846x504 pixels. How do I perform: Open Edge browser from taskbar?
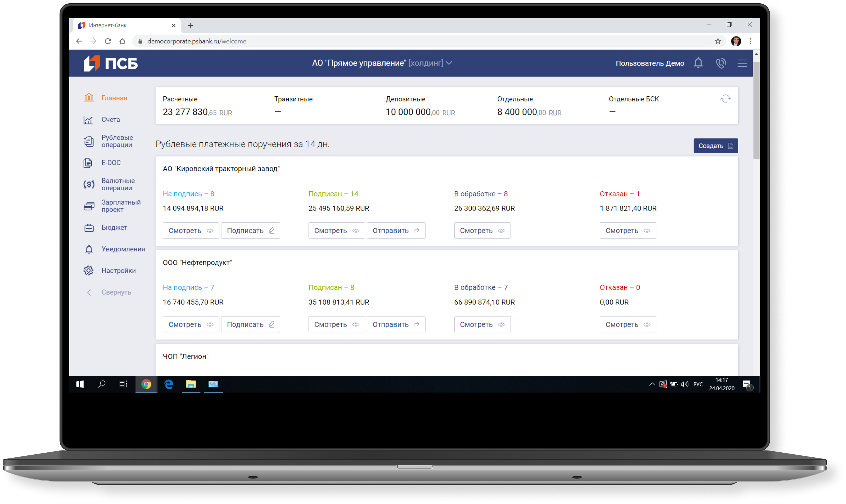click(169, 384)
